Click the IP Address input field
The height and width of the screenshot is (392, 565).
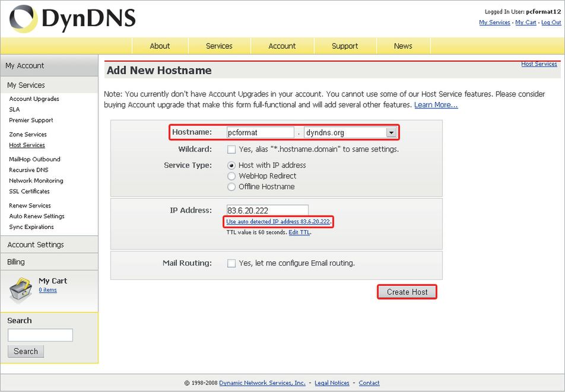[267, 210]
